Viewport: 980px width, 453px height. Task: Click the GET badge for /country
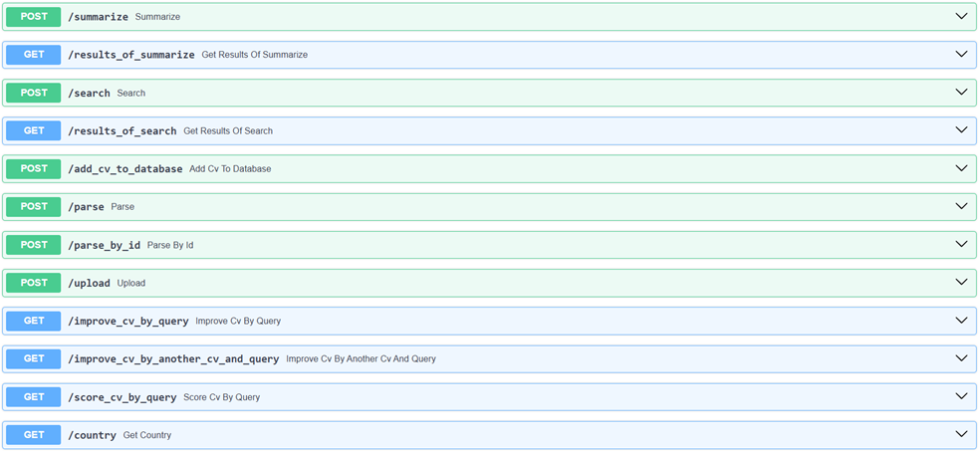(x=34, y=435)
